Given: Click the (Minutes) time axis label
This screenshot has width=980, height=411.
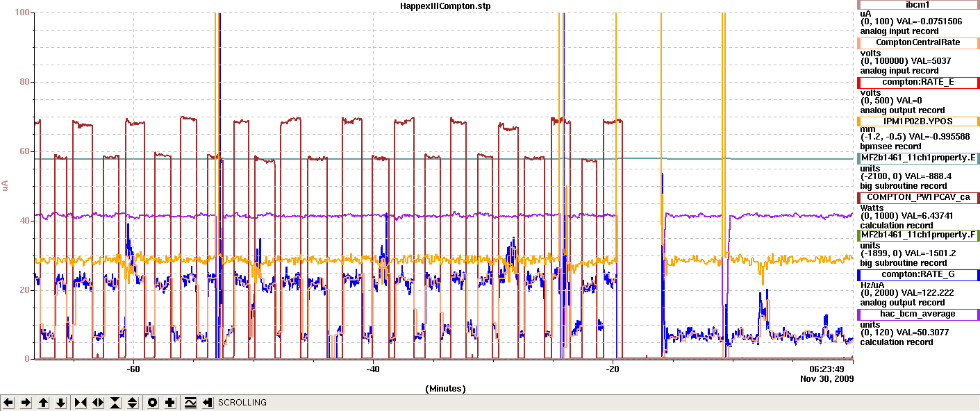Looking at the screenshot, I should 445,389.
